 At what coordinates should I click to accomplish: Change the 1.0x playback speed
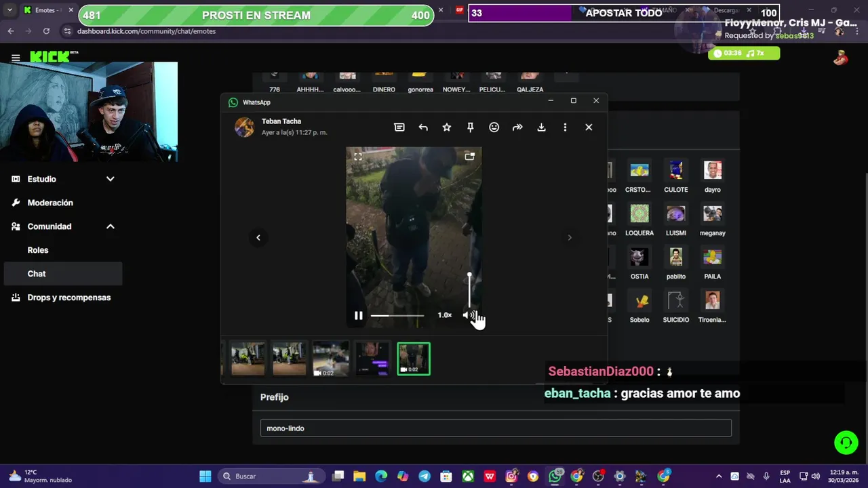[445, 315]
